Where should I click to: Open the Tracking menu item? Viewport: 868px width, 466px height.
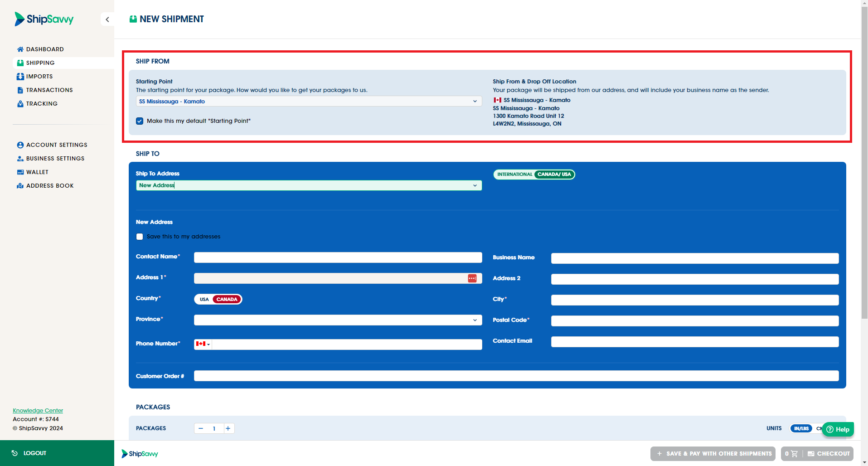coord(42,104)
